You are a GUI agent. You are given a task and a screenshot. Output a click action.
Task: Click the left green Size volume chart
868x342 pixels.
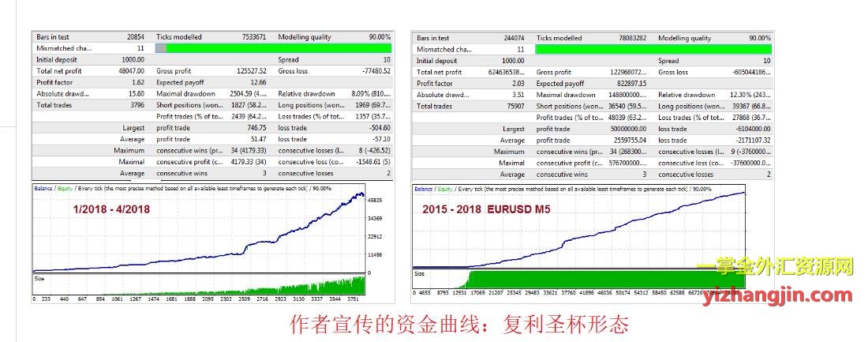click(197, 285)
